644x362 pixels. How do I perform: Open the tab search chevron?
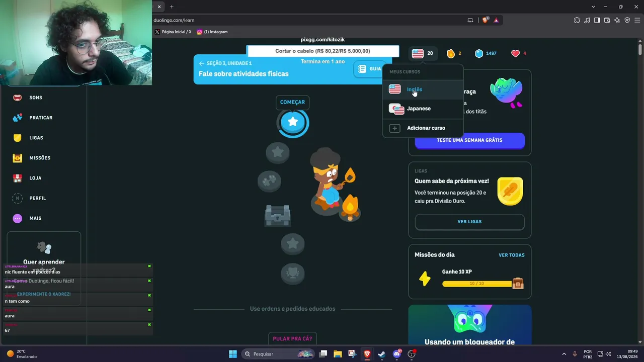[593, 7]
